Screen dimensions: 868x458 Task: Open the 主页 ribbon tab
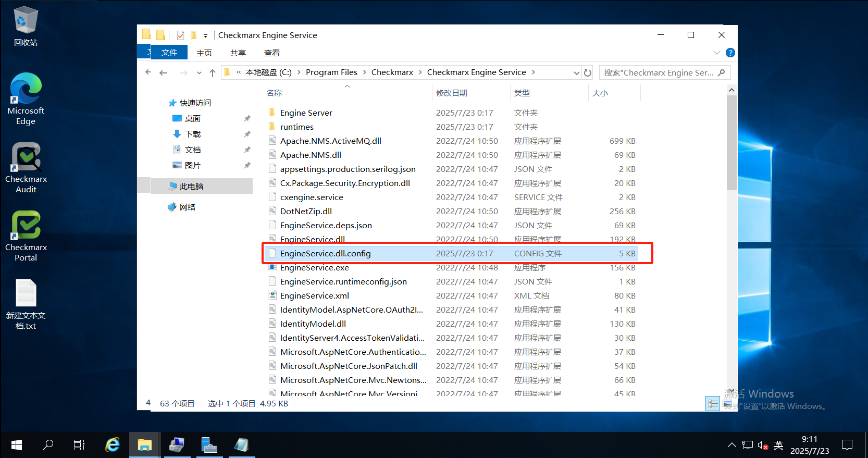204,53
